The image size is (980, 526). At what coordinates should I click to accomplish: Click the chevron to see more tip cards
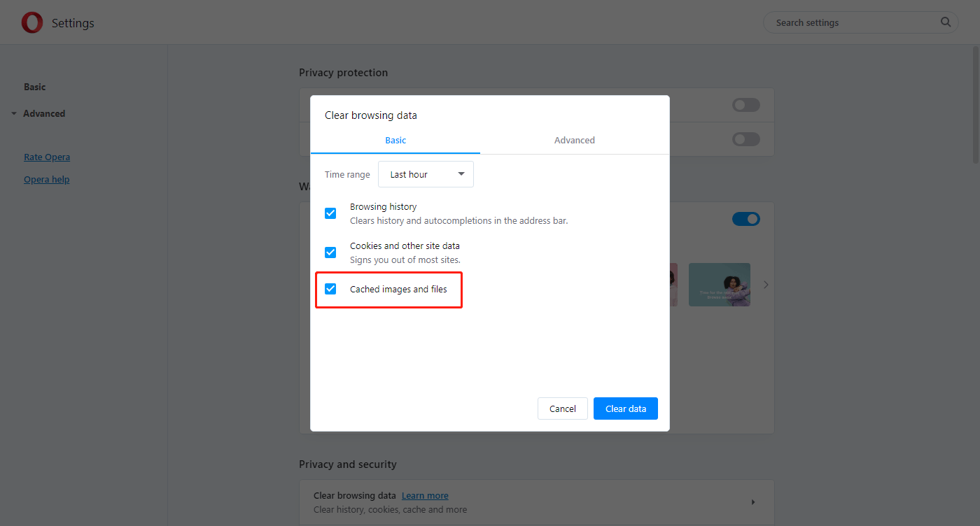coord(765,284)
